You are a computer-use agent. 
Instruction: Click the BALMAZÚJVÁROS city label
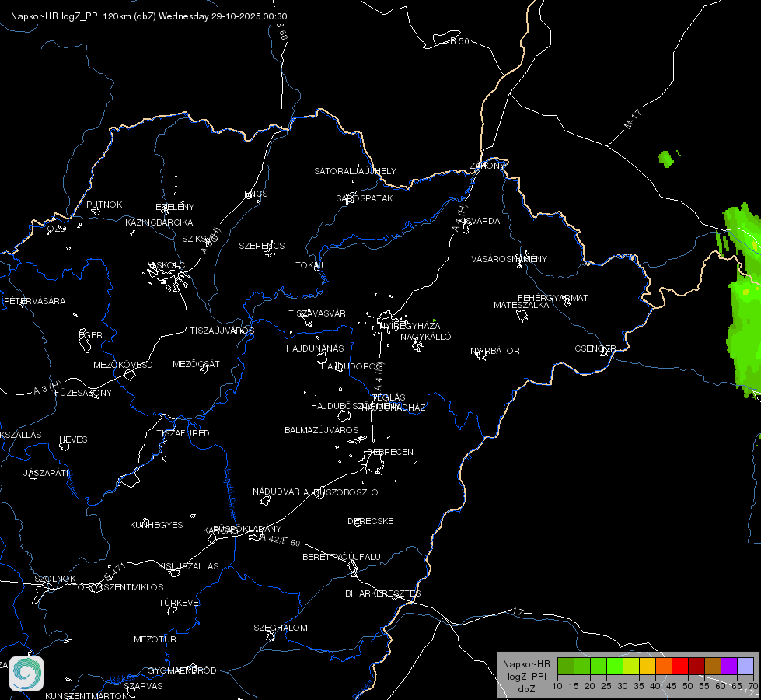pos(321,430)
